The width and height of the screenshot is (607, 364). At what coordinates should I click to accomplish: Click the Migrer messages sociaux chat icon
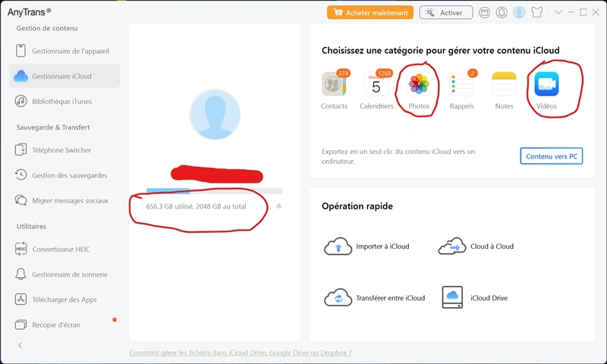[x=20, y=200]
